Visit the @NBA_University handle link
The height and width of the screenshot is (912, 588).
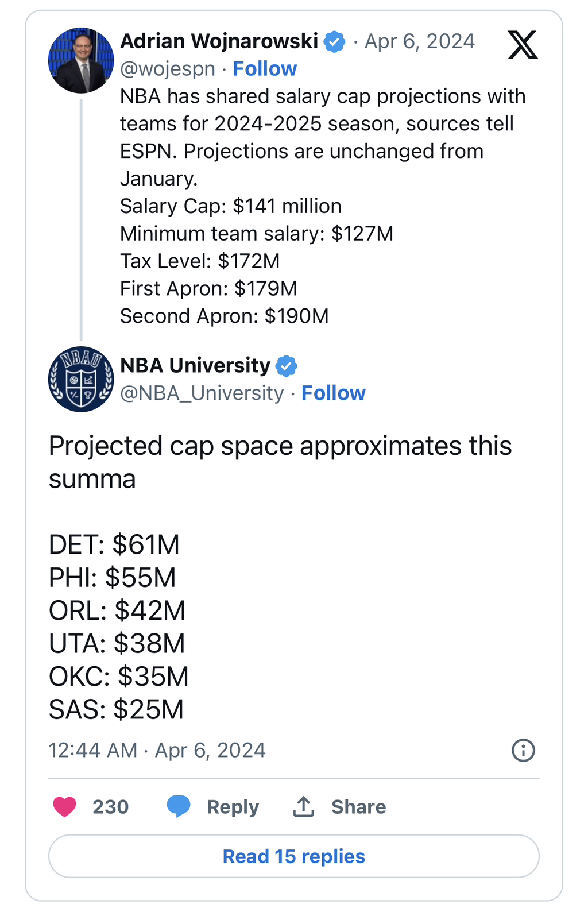coord(202,393)
